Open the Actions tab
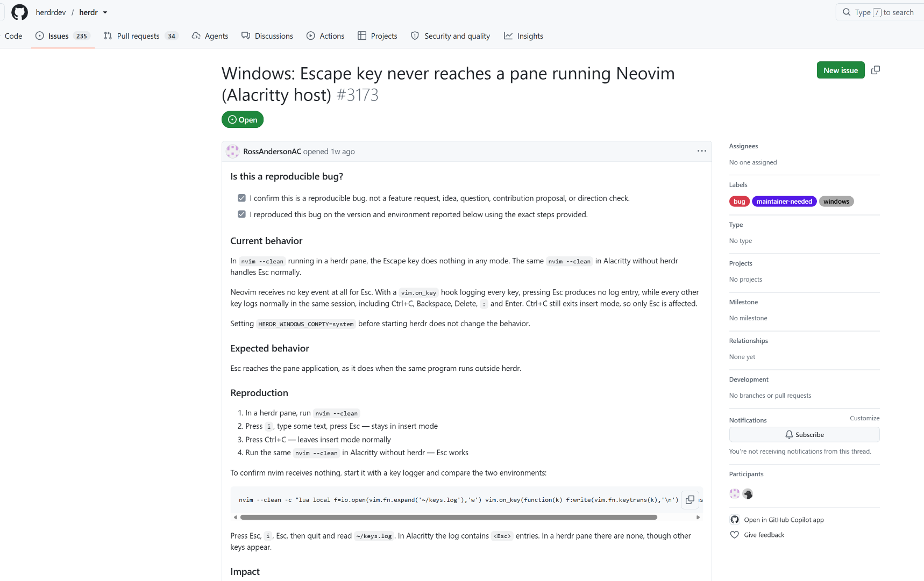 coord(325,36)
